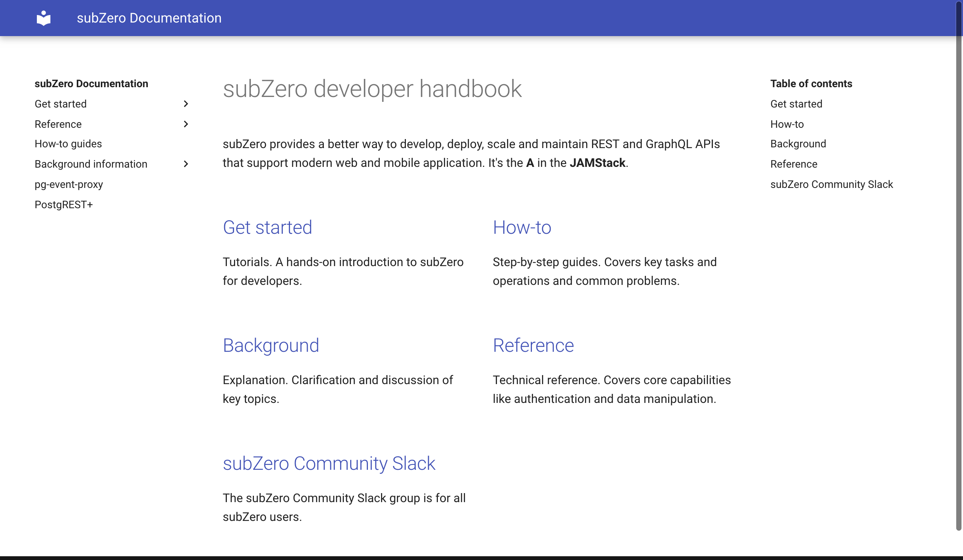963x560 pixels.
Task: Follow the Get started heading link
Action: 267,227
